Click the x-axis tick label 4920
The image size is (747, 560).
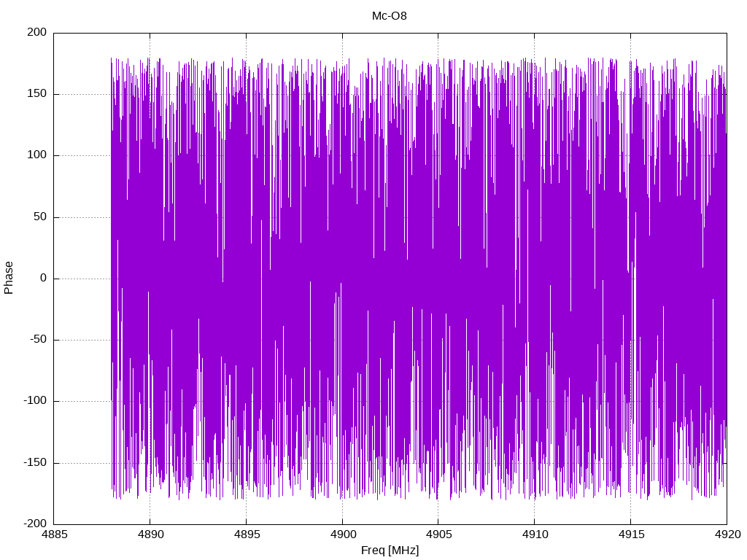click(x=727, y=534)
